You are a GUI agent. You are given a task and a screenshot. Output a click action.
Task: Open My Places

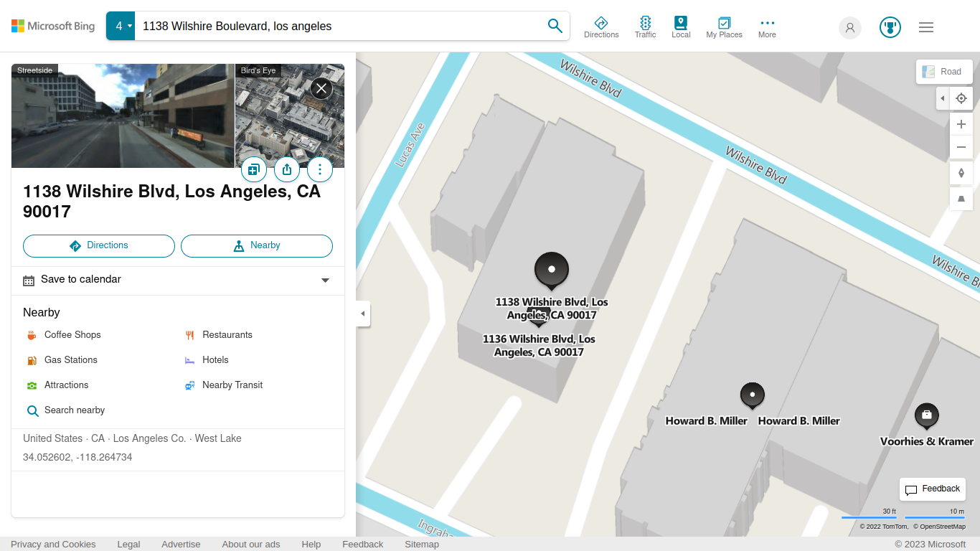724,27
